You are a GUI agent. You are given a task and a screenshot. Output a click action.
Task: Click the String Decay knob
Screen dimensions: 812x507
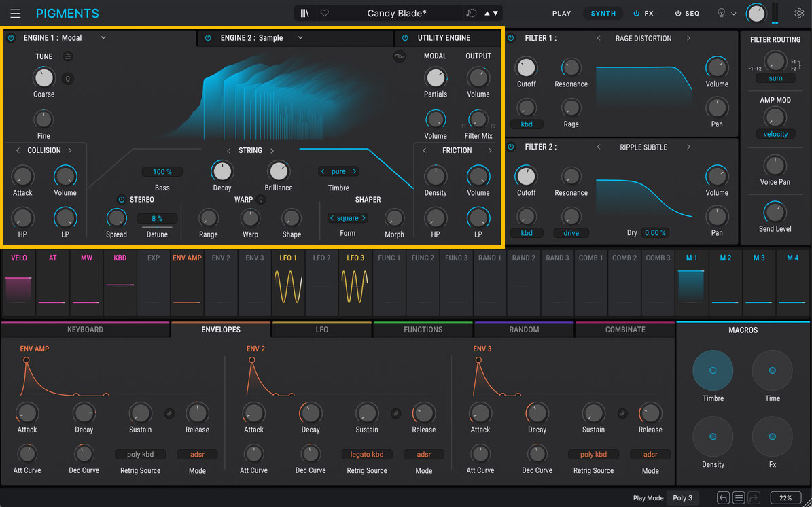tap(222, 171)
